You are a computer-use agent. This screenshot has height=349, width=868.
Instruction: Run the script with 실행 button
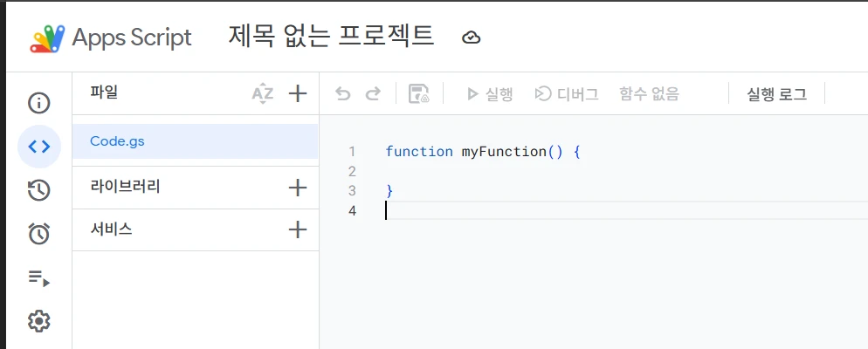489,93
